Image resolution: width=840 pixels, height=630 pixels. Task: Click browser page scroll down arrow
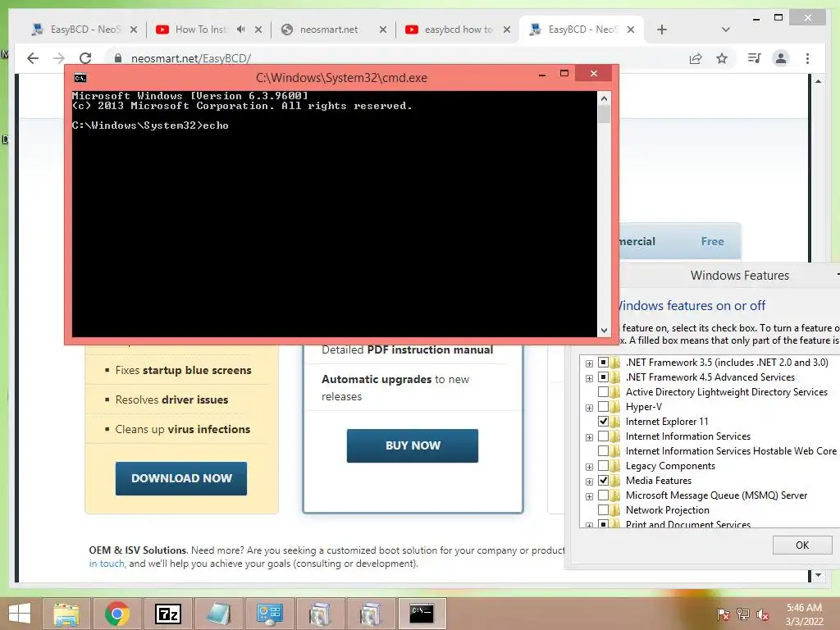(x=818, y=575)
